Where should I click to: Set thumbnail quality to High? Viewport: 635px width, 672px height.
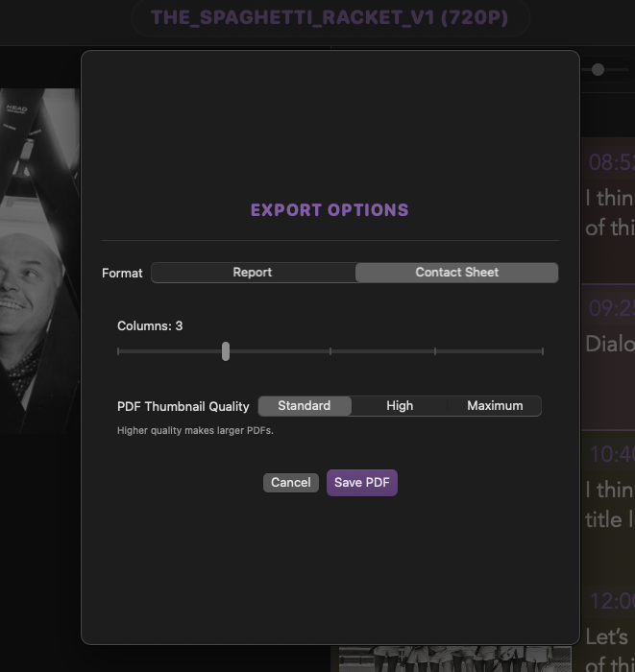400,406
